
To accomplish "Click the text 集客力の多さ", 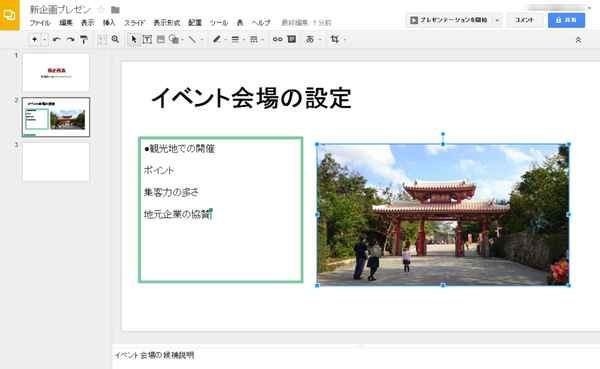I will point(171,192).
